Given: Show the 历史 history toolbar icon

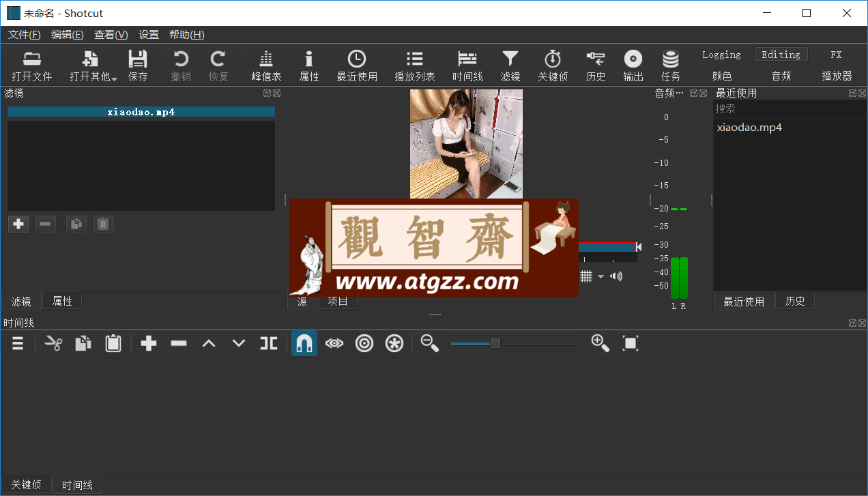Looking at the screenshot, I should 596,66.
